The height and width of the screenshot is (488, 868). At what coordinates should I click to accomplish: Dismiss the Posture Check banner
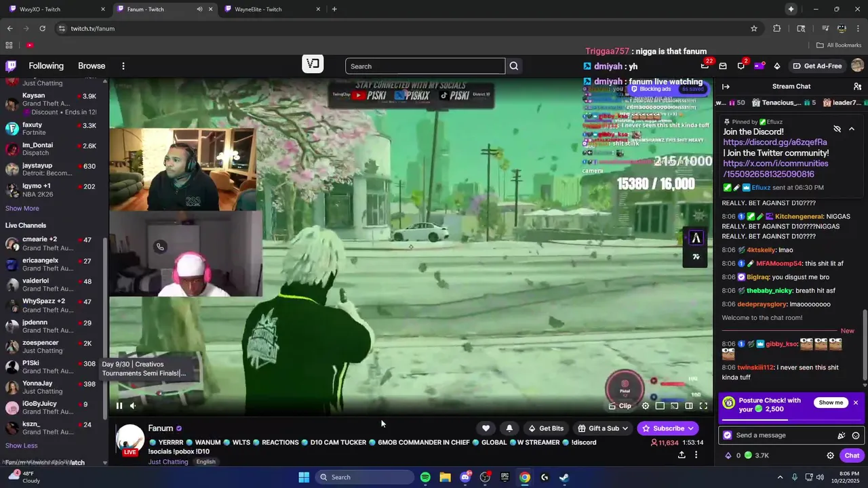(856, 403)
